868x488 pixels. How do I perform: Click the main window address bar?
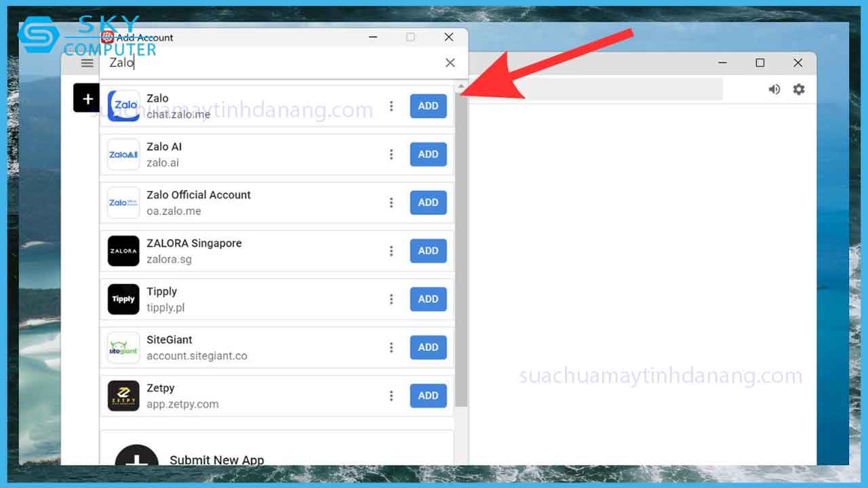595,89
